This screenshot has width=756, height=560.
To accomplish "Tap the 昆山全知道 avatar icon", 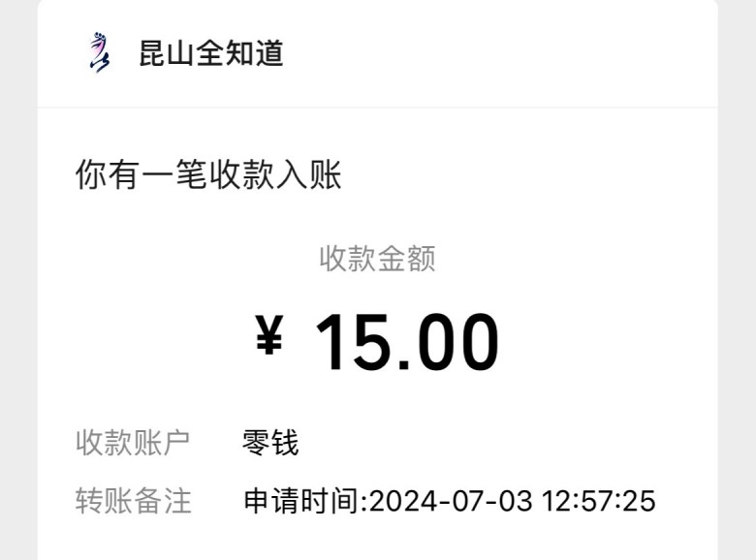I will pos(97,52).
